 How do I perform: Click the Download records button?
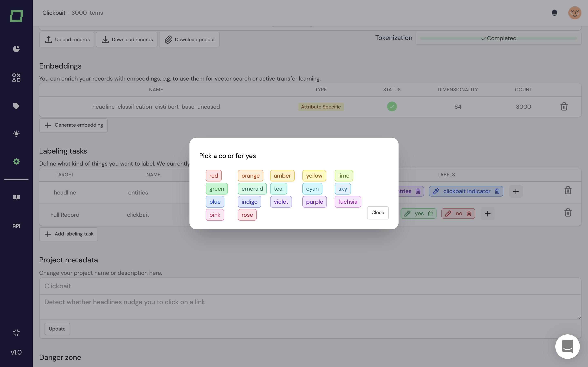[127, 40]
